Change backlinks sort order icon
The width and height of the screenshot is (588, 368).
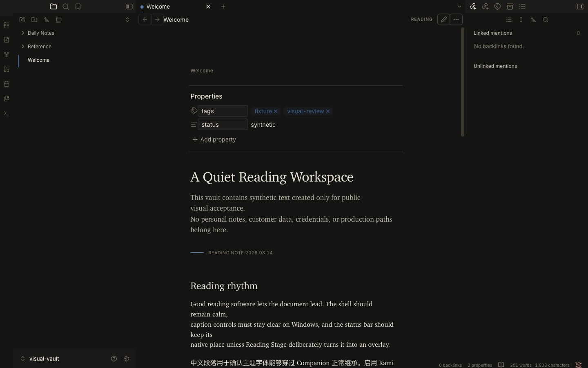(533, 20)
